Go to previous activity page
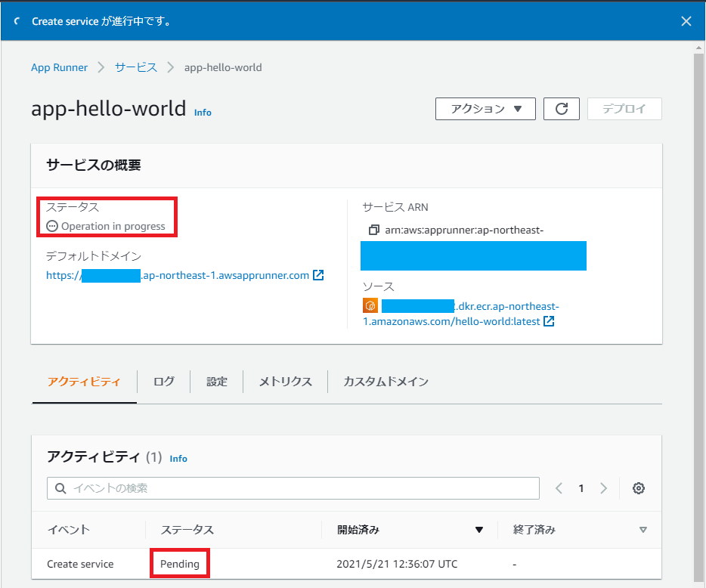 click(559, 488)
